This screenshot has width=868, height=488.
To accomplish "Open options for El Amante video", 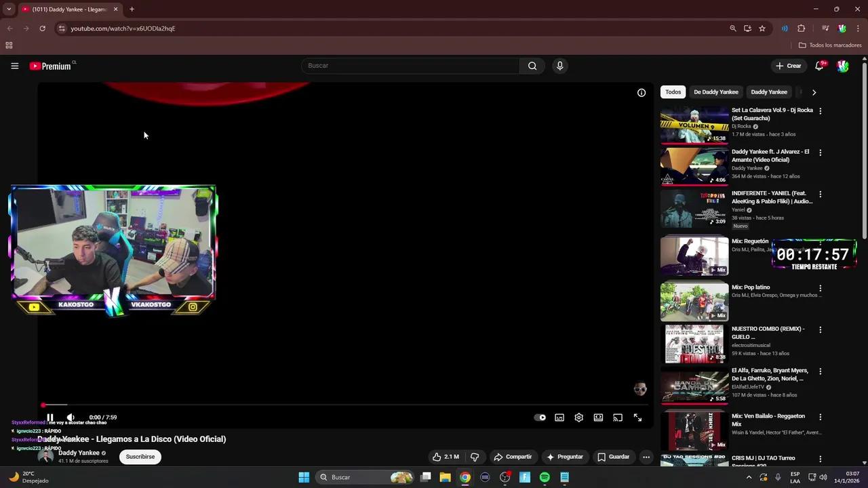I will [821, 152].
